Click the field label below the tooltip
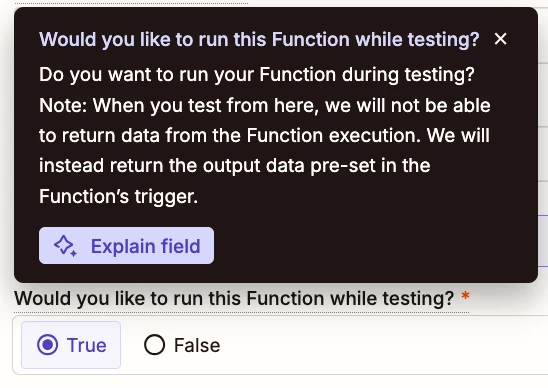 [x=234, y=299]
